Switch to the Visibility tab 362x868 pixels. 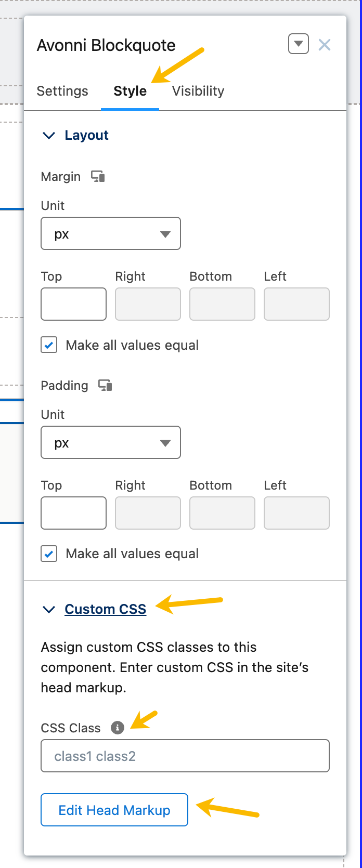coord(198,91)
